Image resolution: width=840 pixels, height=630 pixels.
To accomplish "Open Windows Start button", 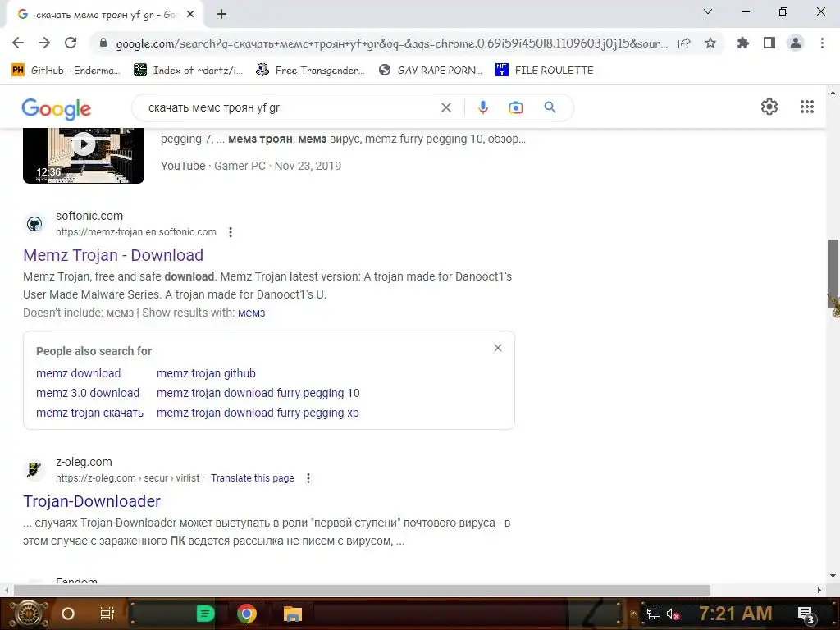I will 29,614.
